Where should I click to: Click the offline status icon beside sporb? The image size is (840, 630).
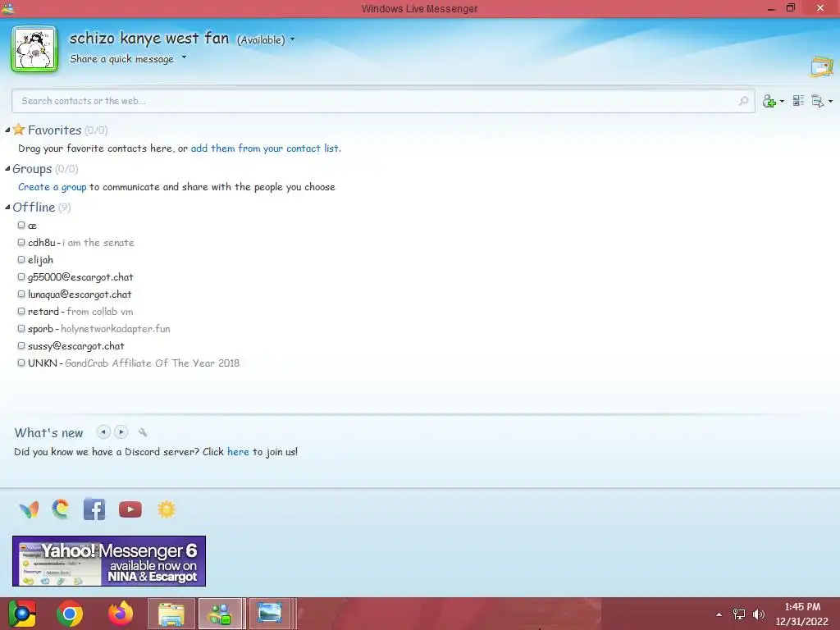[21, 328]
